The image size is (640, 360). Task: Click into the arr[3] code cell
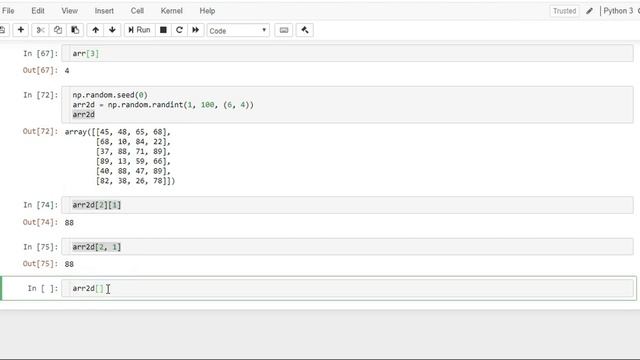347,53
